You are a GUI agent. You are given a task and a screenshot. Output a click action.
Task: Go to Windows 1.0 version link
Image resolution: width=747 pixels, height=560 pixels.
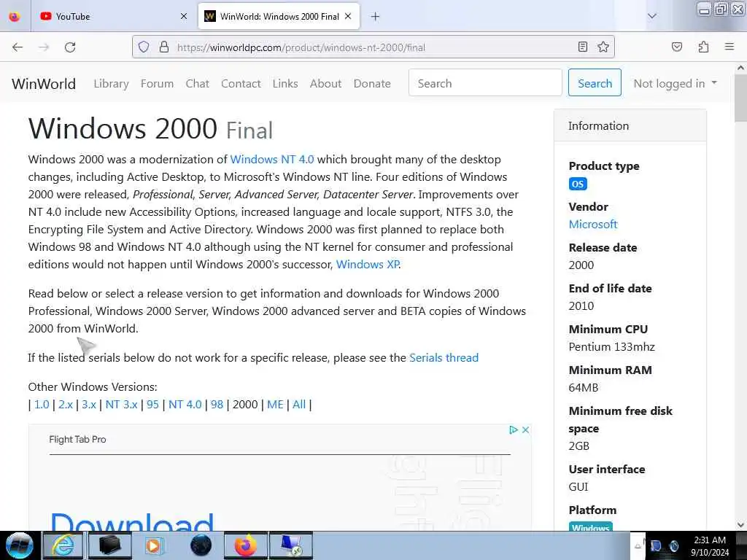42,404
